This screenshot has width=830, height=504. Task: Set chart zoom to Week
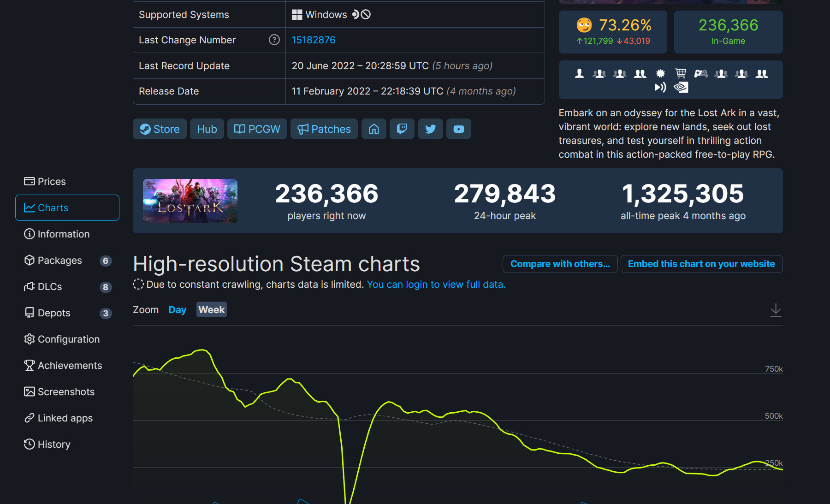click(212, 310)
